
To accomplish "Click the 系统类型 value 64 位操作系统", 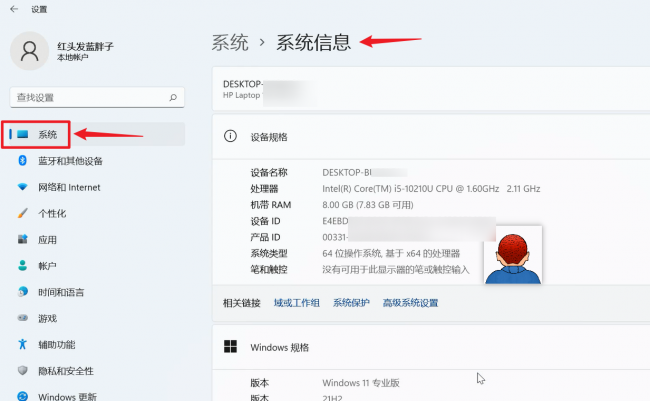I will pyautogui.click(x=391, y=253).
